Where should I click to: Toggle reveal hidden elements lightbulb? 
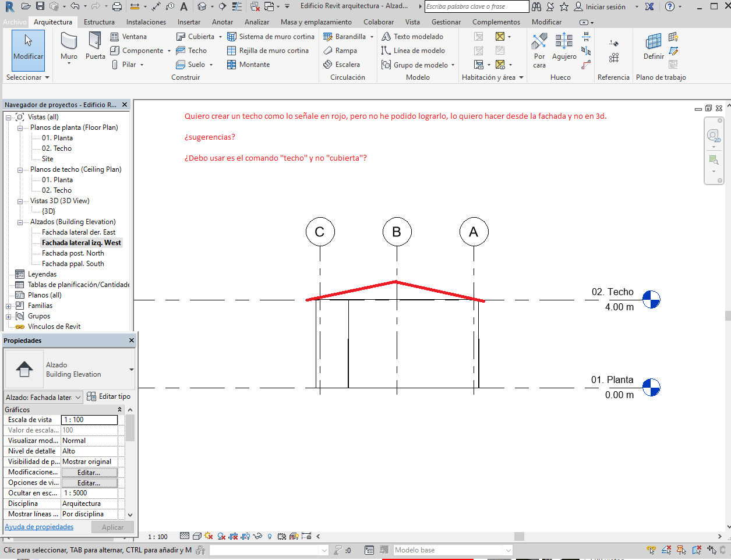click(x=269, y=536)
